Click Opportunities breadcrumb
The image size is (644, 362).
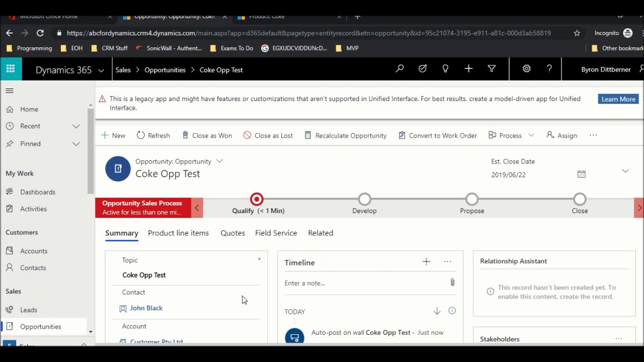tap(165, 70)
